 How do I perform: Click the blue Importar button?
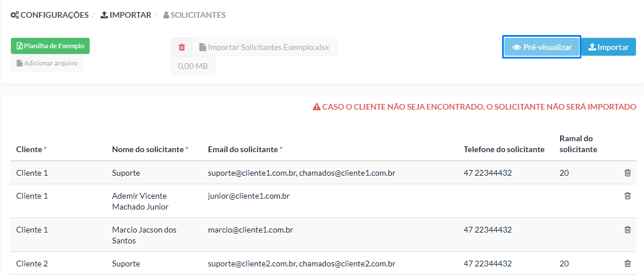pyautogui.click(x=609, y=47)
